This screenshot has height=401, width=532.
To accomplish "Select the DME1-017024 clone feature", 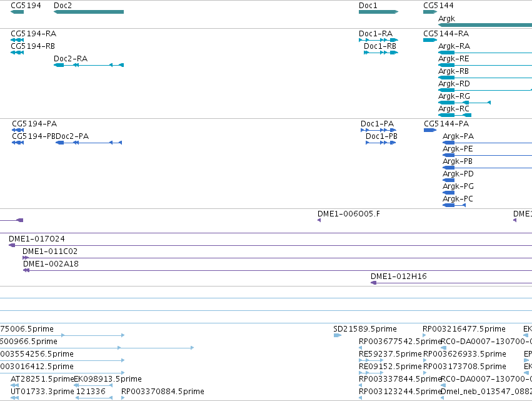I will coord(270,245).
